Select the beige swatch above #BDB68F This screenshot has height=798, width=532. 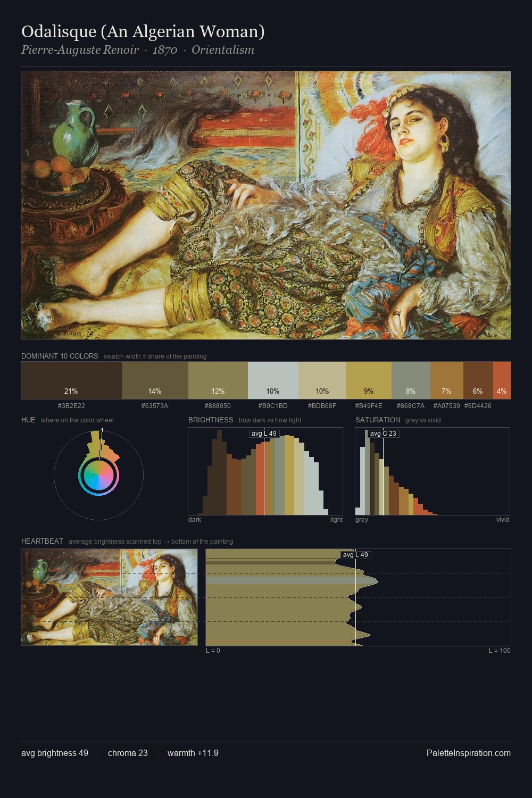click(322, 380)
